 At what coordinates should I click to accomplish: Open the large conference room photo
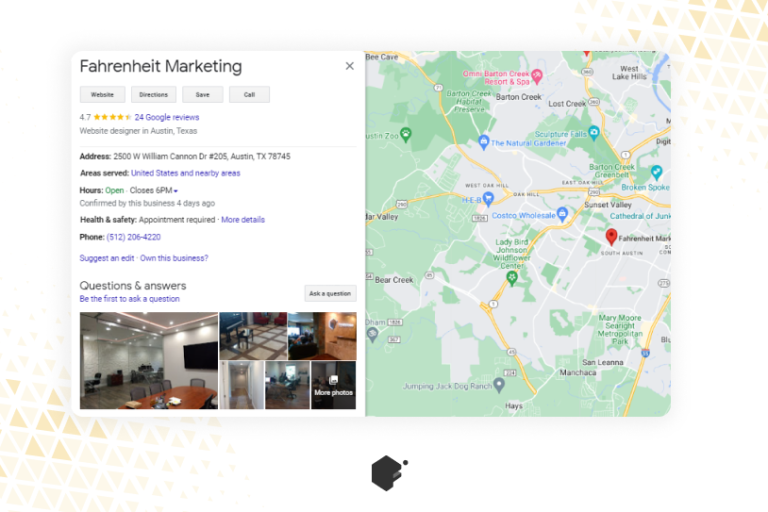[x=149, y=361]
